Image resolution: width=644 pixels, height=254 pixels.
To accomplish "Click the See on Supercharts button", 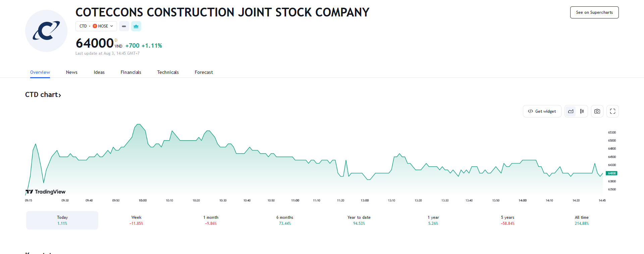I will pyautogui.click(x=594, y=12).
